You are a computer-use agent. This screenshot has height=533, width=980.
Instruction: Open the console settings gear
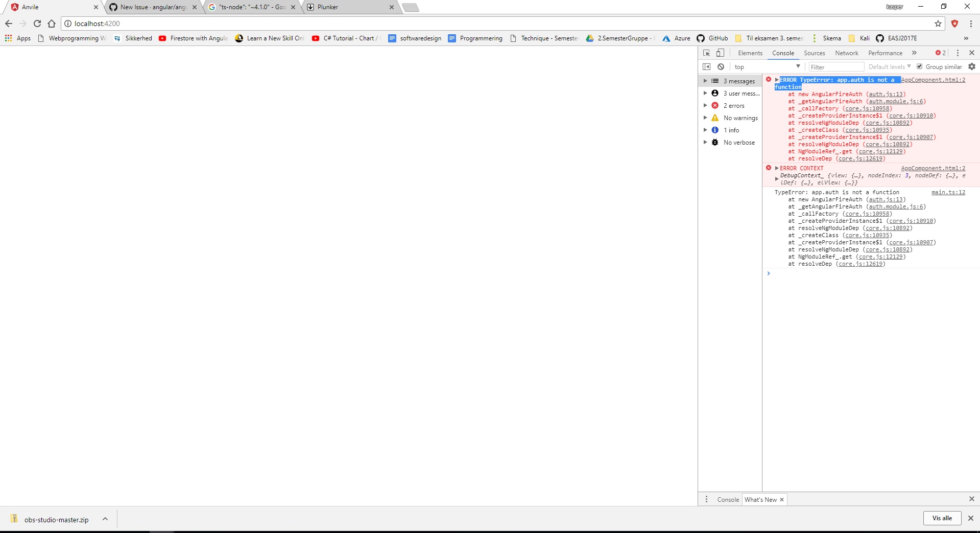[972, 66]
